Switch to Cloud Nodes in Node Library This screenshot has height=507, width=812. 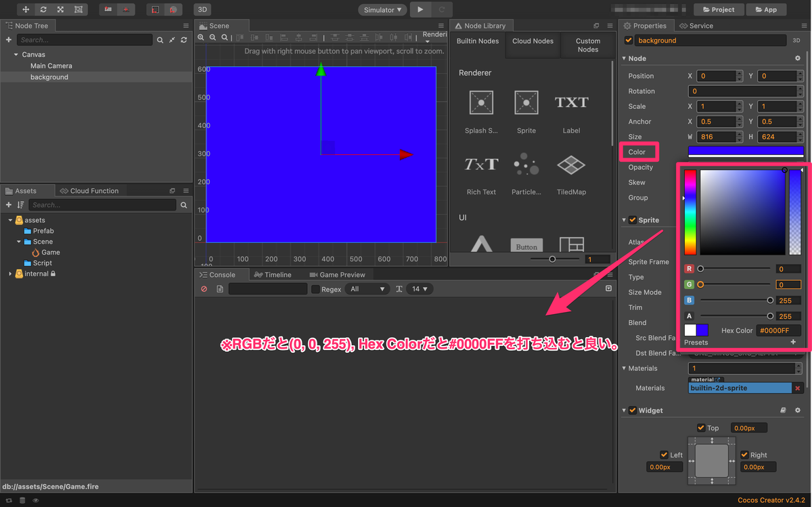pos(533,41)
